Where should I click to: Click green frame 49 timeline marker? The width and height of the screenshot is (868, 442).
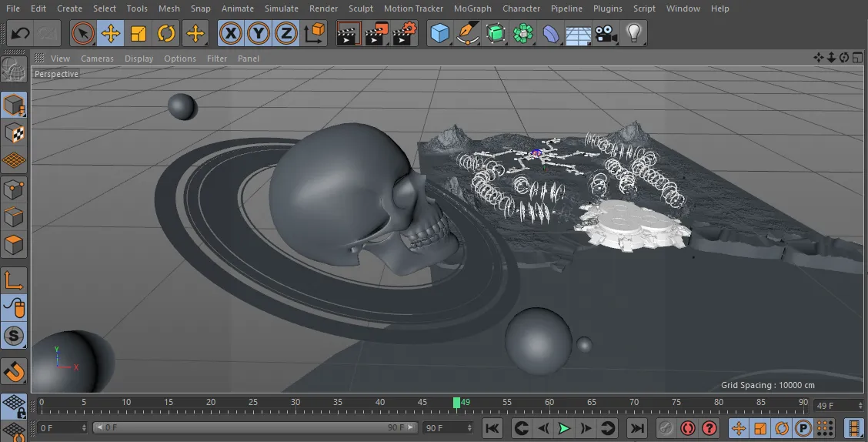pos(456,403)
